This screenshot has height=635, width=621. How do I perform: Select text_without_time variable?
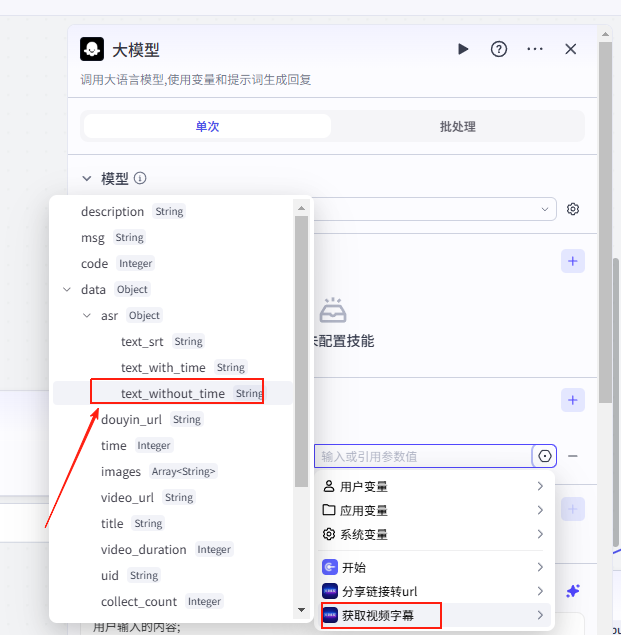click(x=173, y=394)
